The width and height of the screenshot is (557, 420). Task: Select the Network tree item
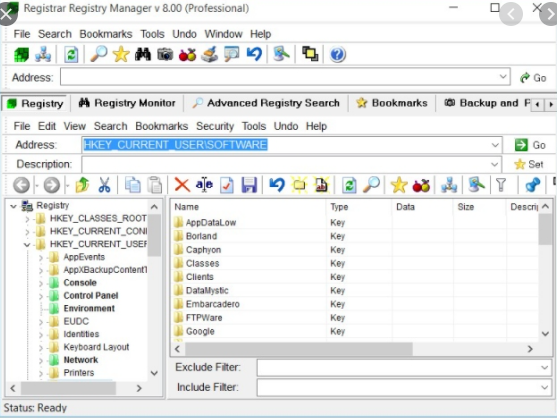[81, 361]
